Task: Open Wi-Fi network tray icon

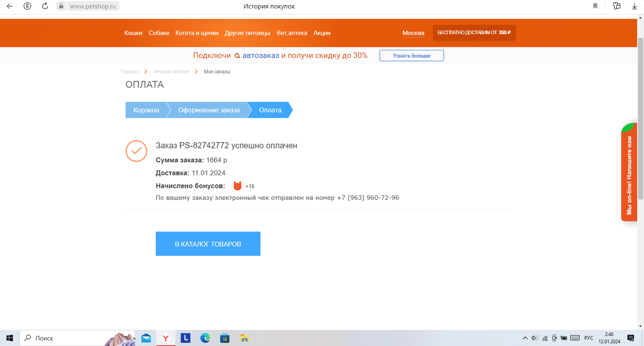Action: point(545,338)
